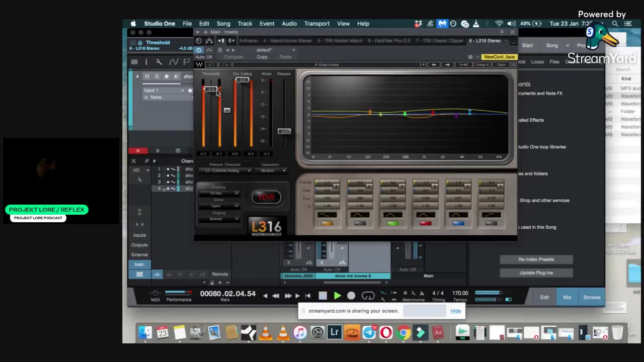Click the Re-Index Presets button
Screen dimensions: 644x362
pos(536,259)
